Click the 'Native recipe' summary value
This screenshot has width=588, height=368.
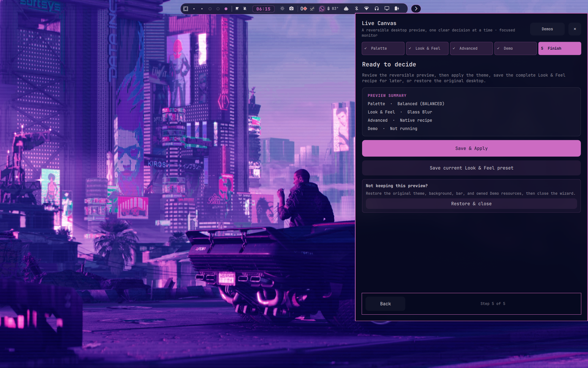pyautogui.click(x=416, y=120)
